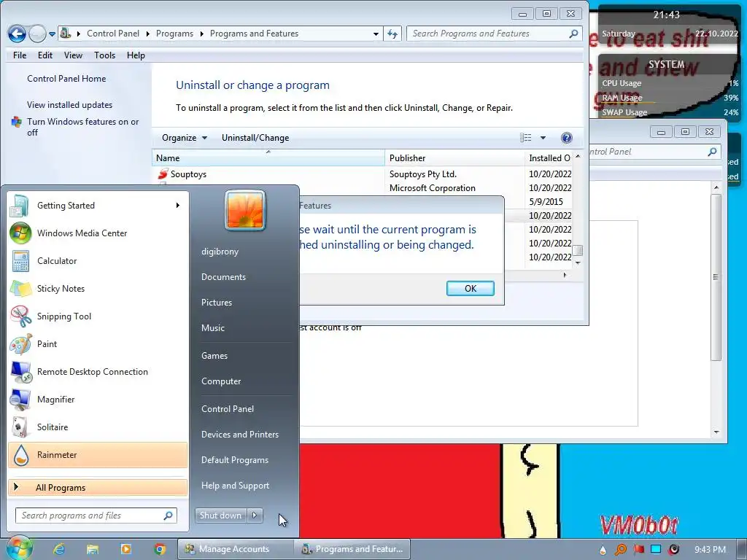Click the speaker volume tray icon
Viewport: 747px width, 560px height.
673,550
